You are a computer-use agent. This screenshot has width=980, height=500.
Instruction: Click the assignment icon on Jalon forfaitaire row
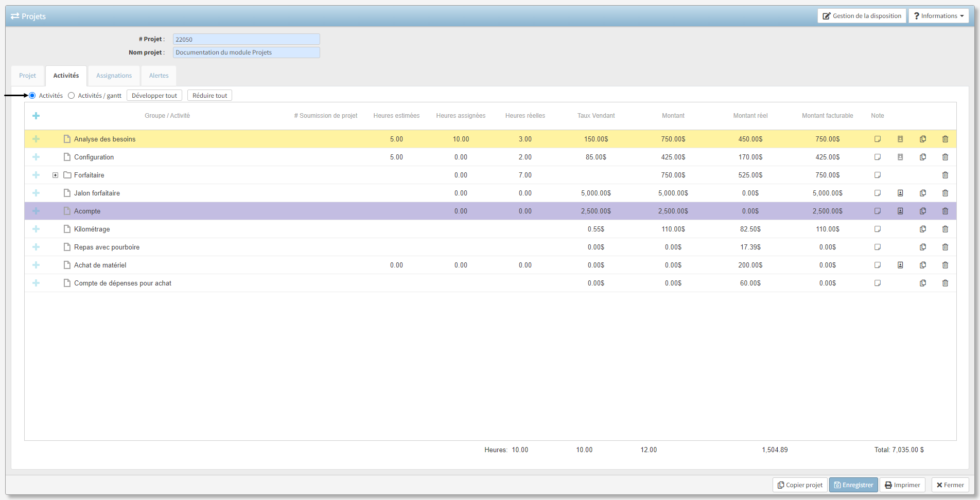coord(900,193)
